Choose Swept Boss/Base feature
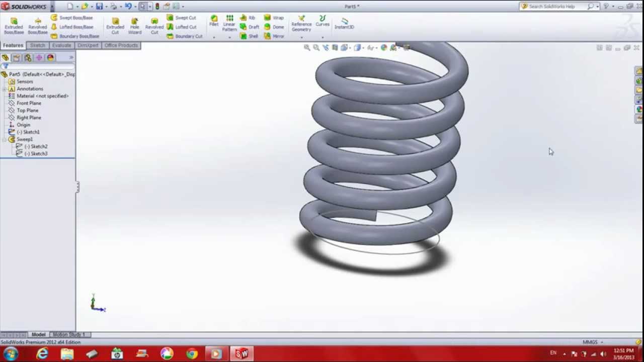The image size is (644, 362). (x=72, y=18)
